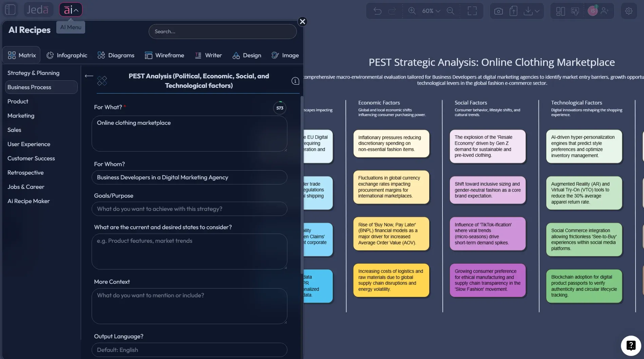Switch to the Infographic tab
Screen dimensions: 644x359
coord(67,55)
